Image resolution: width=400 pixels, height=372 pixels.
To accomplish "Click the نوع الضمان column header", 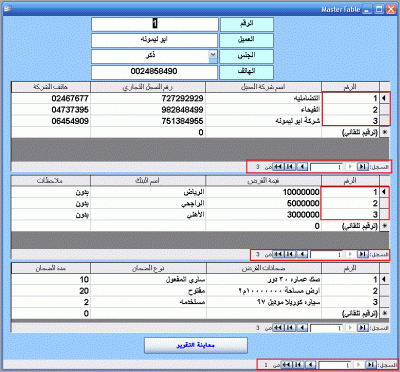I will pos(148,268).
